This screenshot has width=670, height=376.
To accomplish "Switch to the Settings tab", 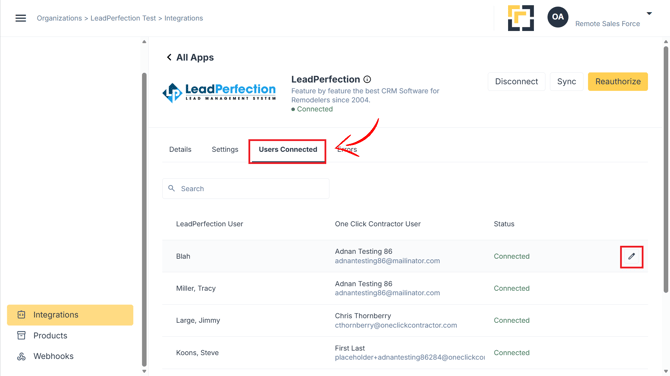I will [x=225, y=150].
